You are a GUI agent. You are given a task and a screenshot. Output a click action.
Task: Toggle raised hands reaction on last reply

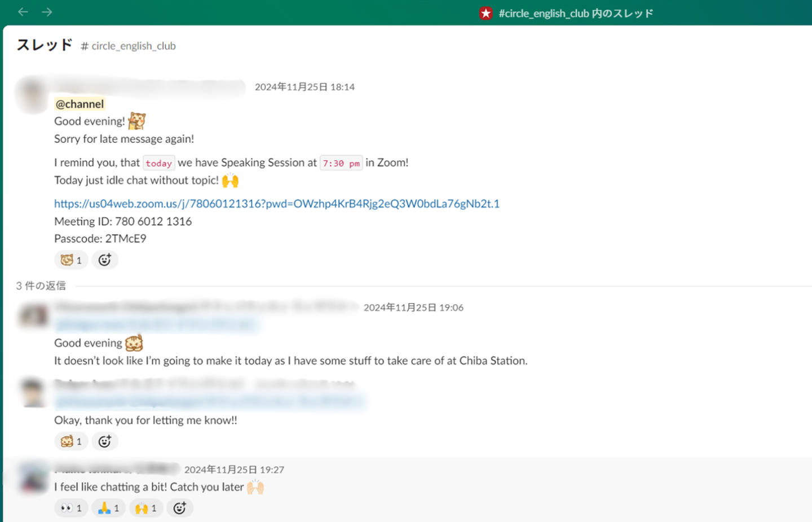pos(146,508)
